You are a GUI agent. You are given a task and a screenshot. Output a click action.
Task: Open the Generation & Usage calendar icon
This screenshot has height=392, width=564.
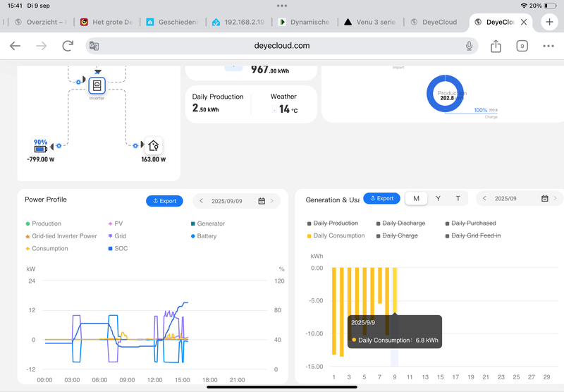544,199
